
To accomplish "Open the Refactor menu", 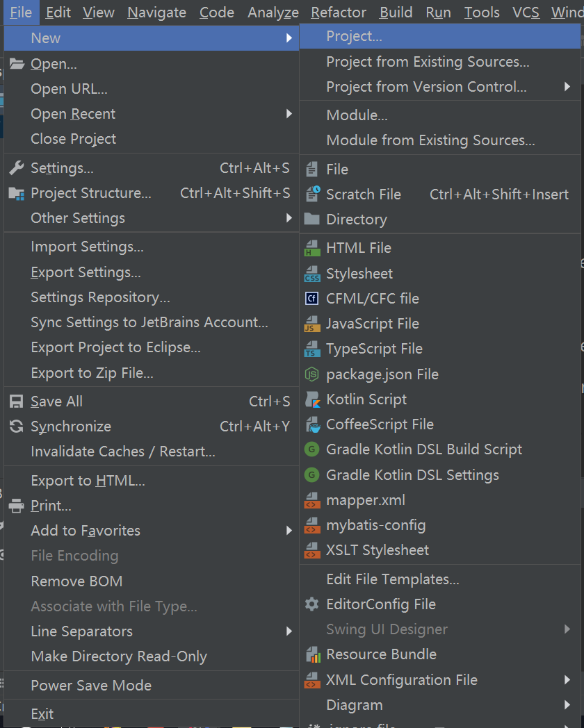I will coord(339,13).
